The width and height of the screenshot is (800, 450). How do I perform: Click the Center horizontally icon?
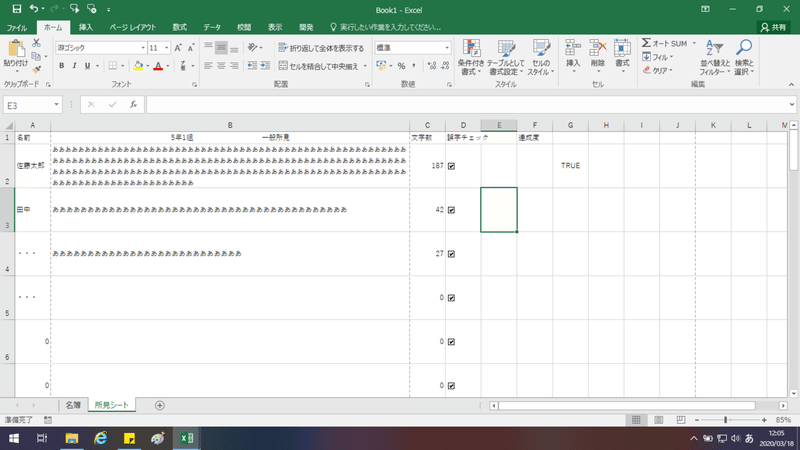(x=221, y=66)
